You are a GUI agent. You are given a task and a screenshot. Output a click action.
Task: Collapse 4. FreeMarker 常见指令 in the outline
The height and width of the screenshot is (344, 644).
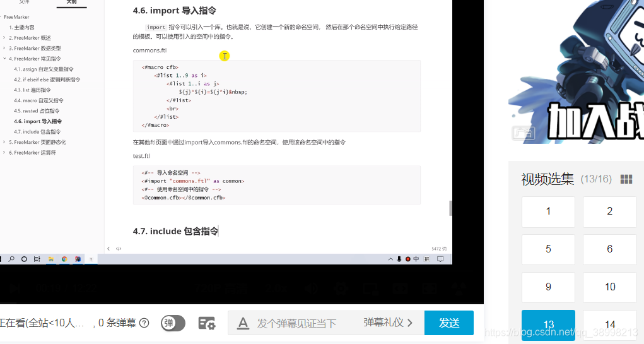pyautogui.click(x=4, y=59)
